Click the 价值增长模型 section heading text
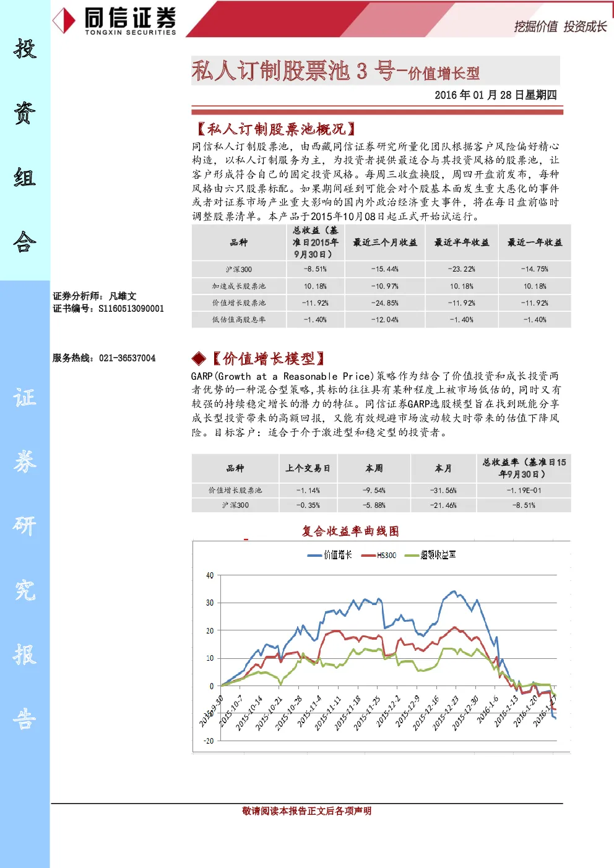 [x=268, y=358]
